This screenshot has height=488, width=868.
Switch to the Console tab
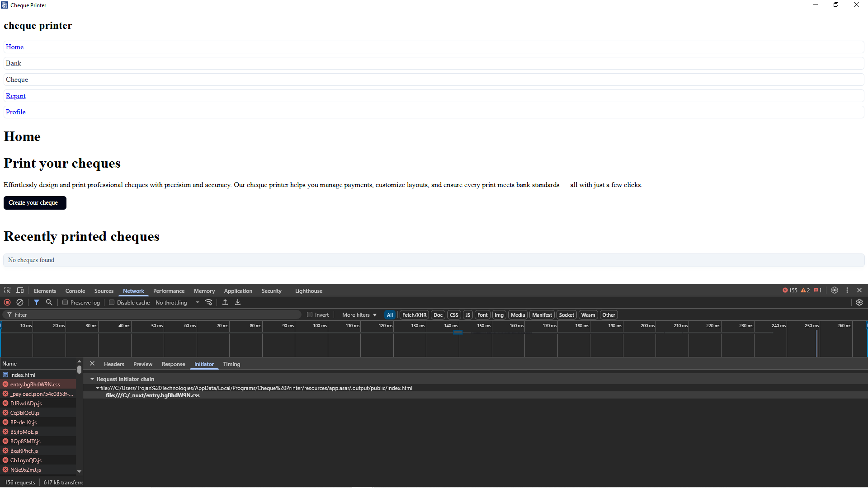coord(75,291)
